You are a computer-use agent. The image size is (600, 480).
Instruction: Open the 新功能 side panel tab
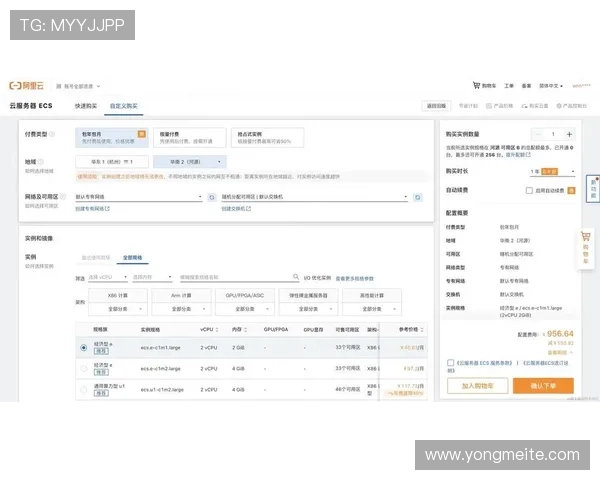point(593,189)
